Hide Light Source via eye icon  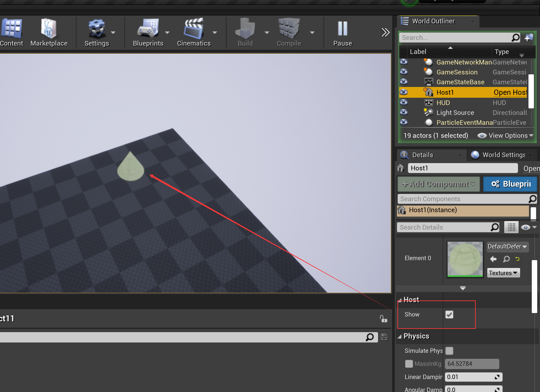pos(404,112)
